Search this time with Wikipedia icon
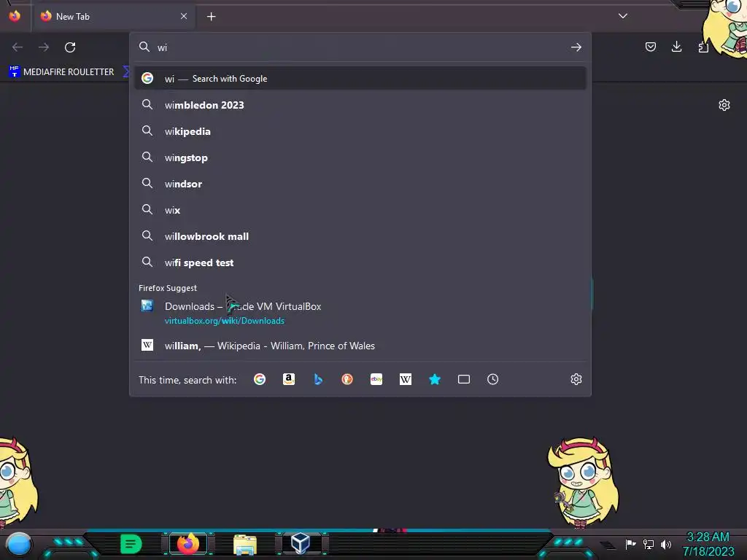747x560 pixels. 406,379
